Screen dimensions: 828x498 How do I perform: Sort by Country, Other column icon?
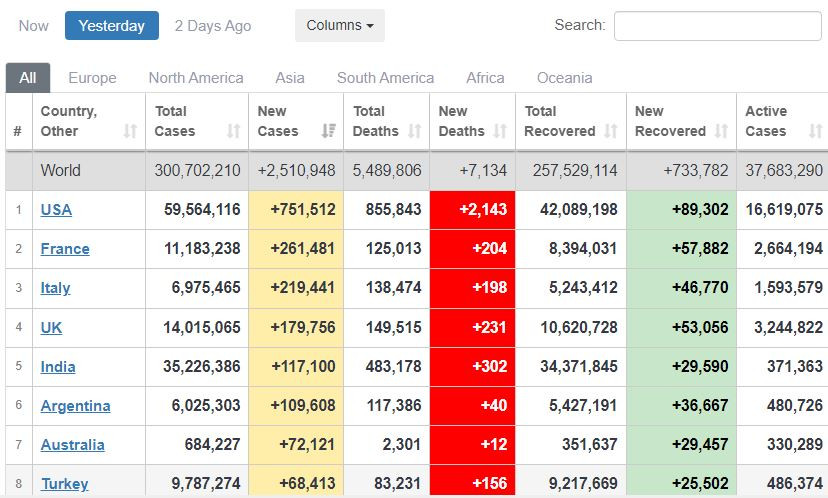[x=130, y=131]
